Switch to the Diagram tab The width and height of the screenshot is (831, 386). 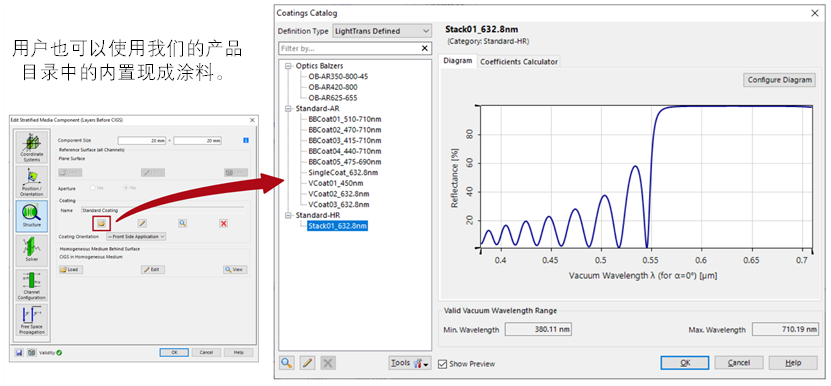click(457, 61)
